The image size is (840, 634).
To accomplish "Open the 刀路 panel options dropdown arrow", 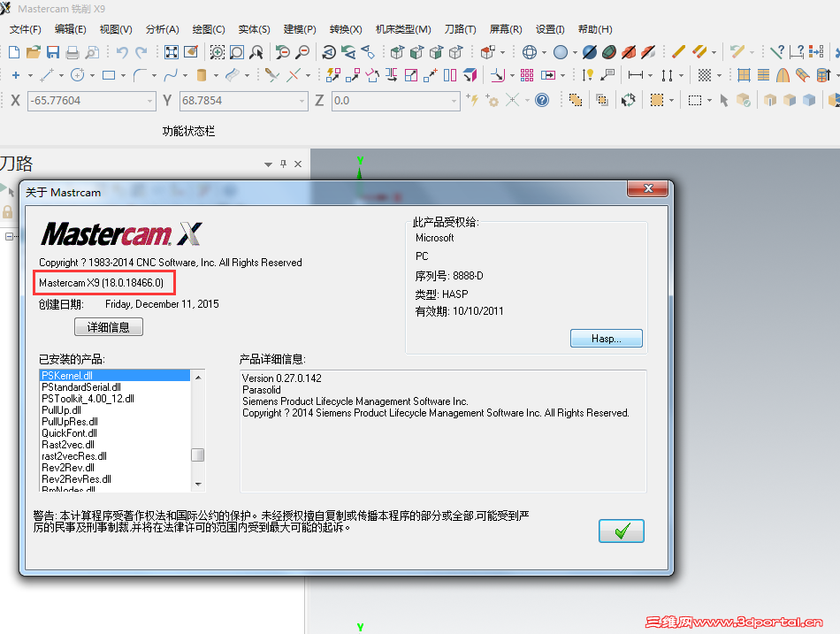I will 269,164.
